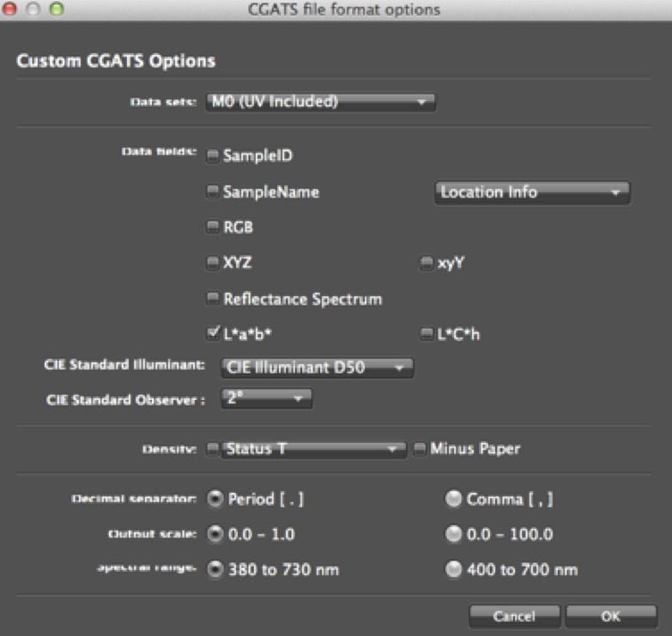
Task: Enable the Density checkbox
Action: pos(212,449)
